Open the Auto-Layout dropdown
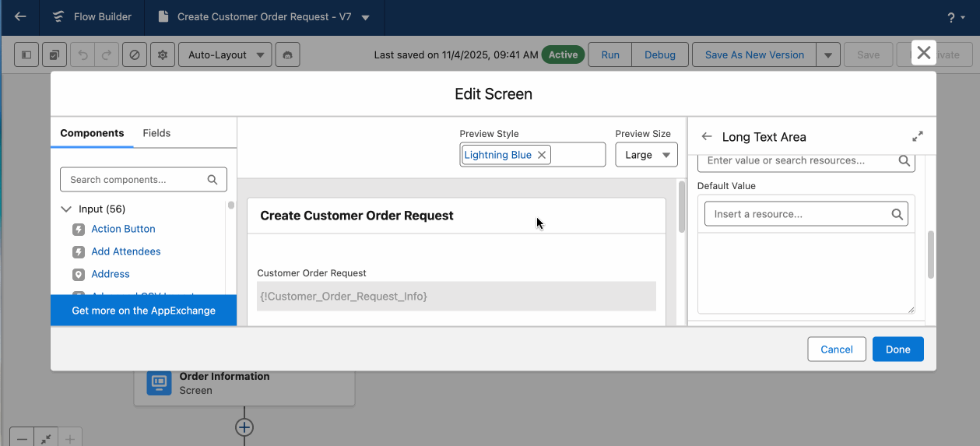 coord(225,55)
